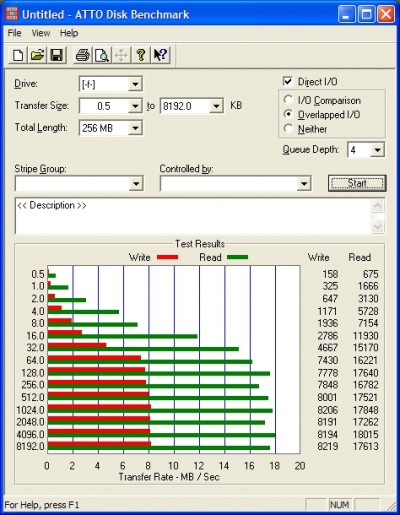Screen dimensions: 400x515
Task: Start the benchmark with the Start button
Action: (x=357, y=183)
